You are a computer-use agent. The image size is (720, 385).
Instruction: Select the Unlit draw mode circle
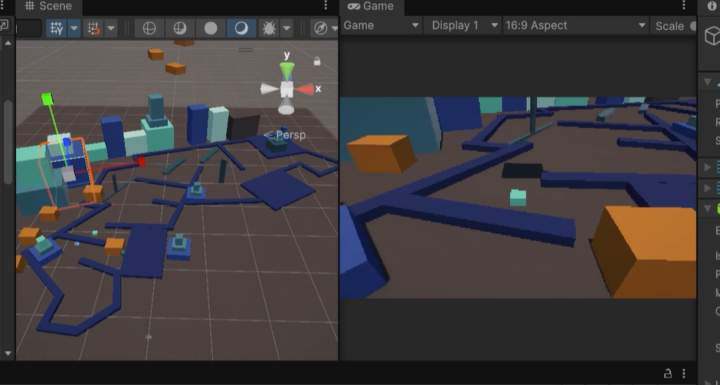point(211,28)
